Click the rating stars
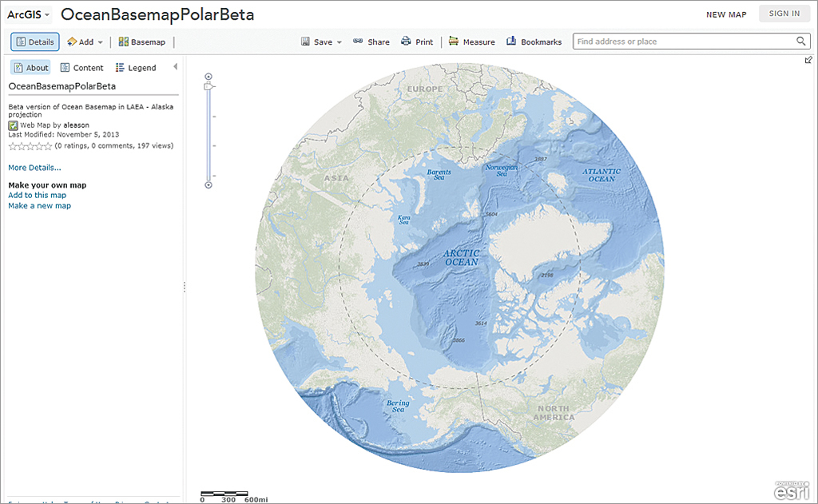 pyautogui.click(x=30, y=146)
